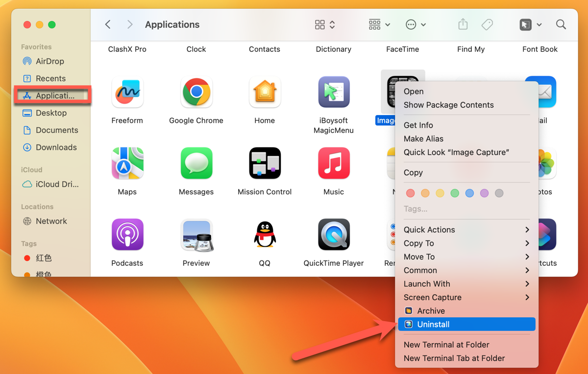Screen dimensions: 588x374
Task: Choose Copy in the context menu
Action: point(466,173)
